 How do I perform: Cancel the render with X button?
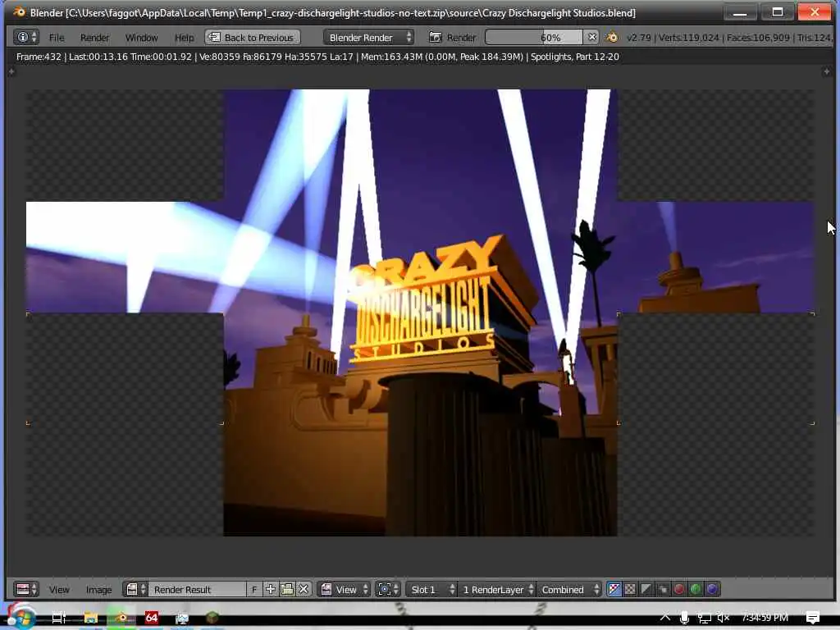click(x=591, y=37)
